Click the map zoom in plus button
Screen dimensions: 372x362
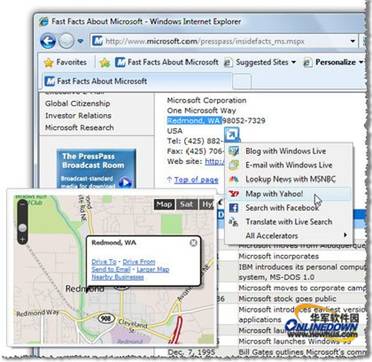click(x=22, y=239)
